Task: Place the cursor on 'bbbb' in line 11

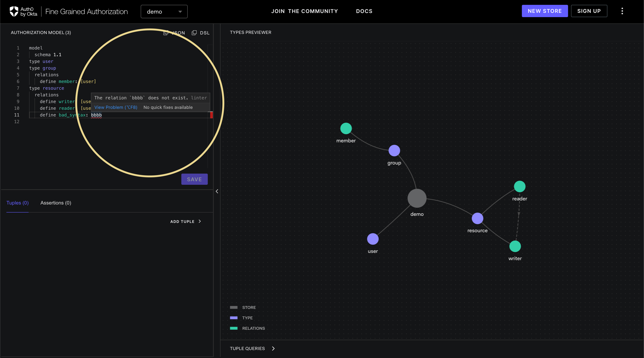Action: point(96,115)
